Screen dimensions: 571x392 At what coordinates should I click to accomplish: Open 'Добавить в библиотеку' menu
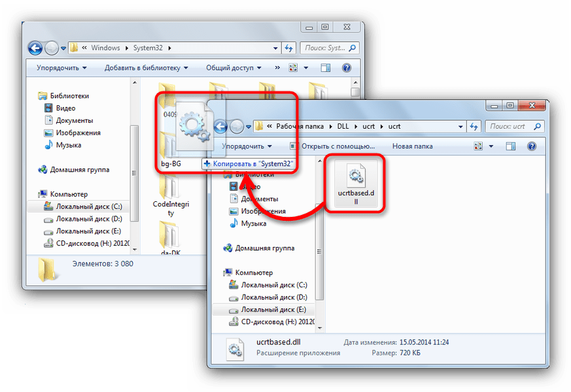point(146,68)
